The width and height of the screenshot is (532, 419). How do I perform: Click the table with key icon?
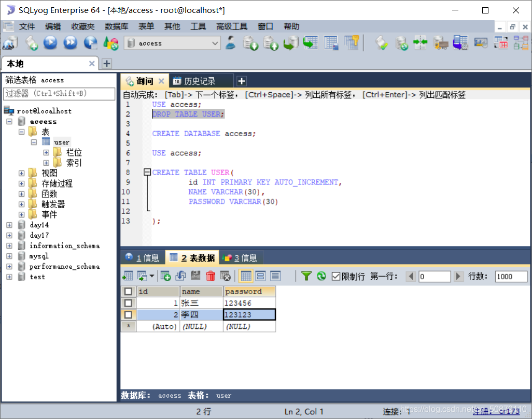(352, 43)
